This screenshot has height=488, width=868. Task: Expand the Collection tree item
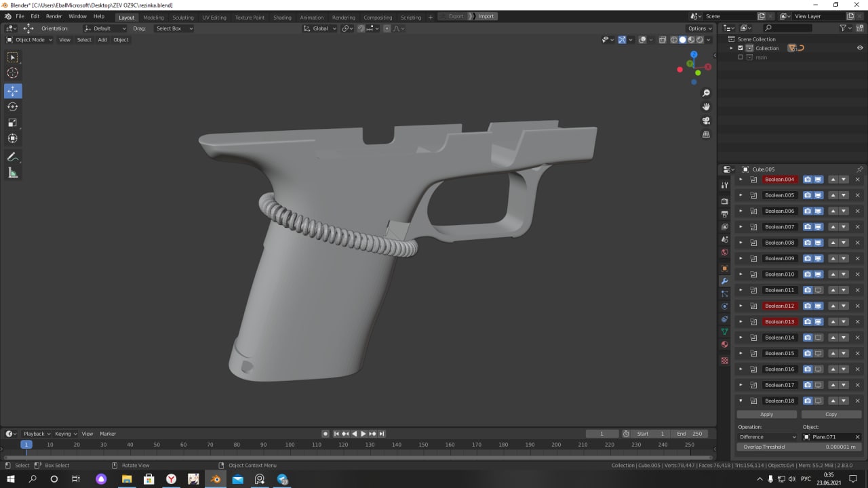coord(732,48)
